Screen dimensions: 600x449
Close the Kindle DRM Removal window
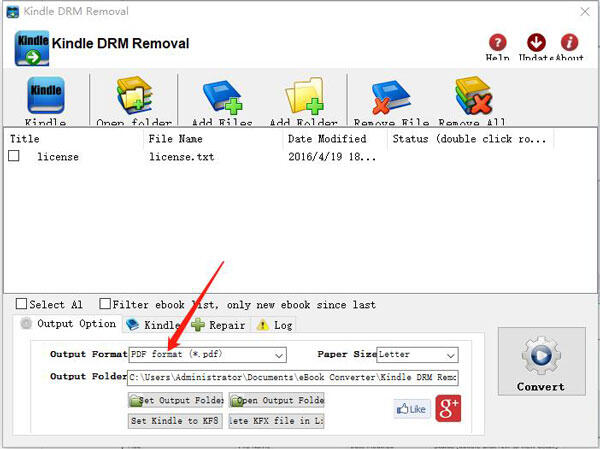[x=585, y=11]
